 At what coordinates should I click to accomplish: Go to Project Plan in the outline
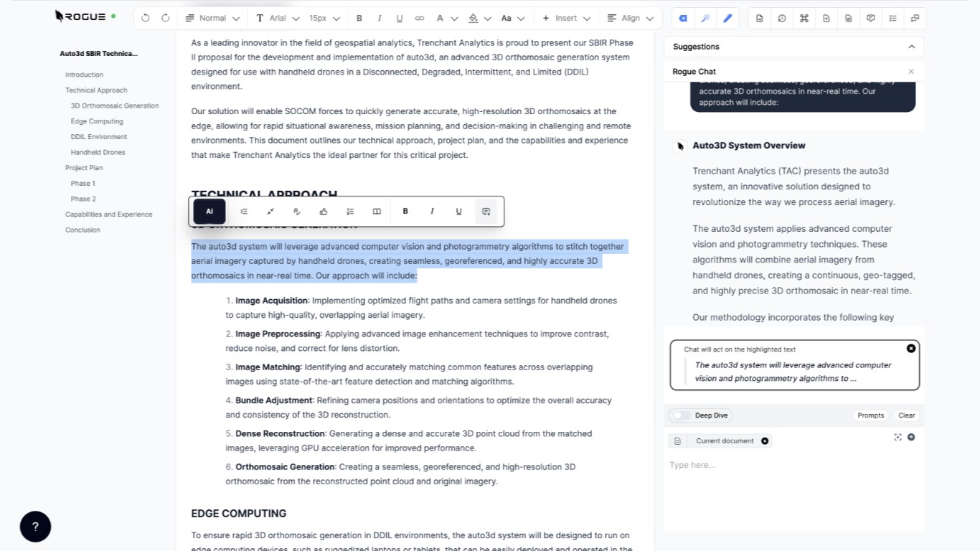[84, 168]
